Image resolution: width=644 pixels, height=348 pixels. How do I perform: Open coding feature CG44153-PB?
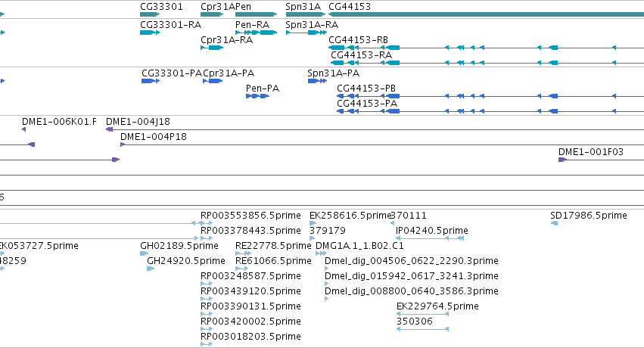[x=490, y=96]
